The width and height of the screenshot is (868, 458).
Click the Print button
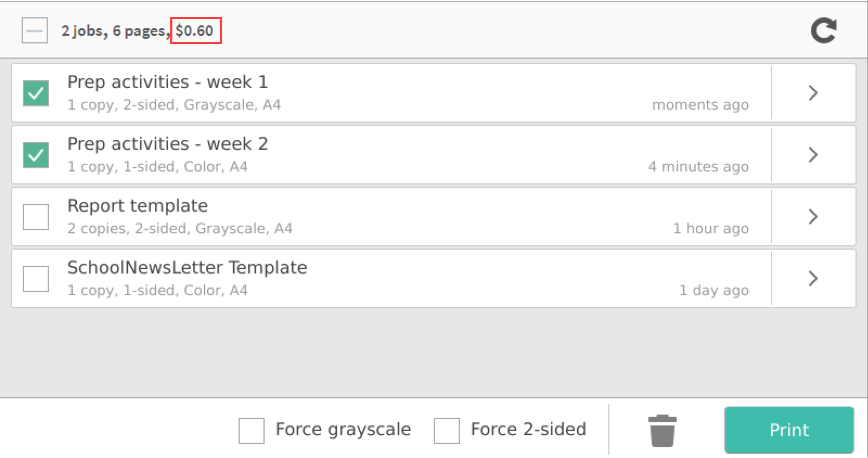click(789, 430)
